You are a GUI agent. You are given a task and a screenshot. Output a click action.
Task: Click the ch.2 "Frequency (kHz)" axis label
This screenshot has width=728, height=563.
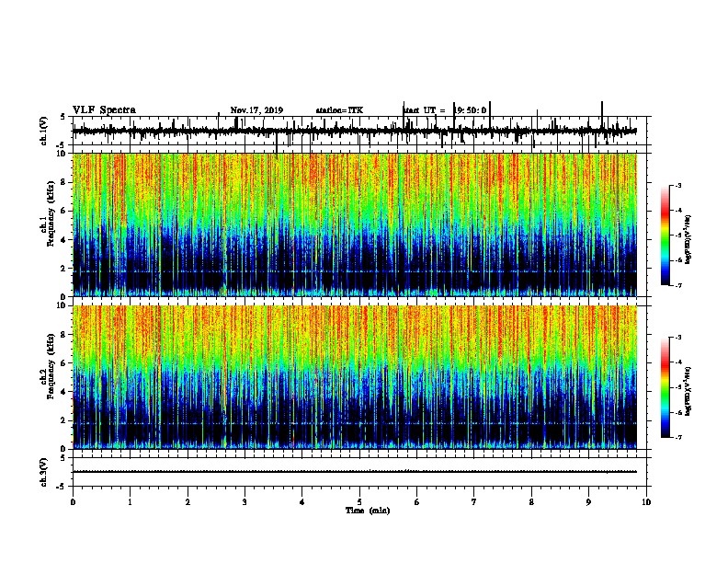[51, 366]
